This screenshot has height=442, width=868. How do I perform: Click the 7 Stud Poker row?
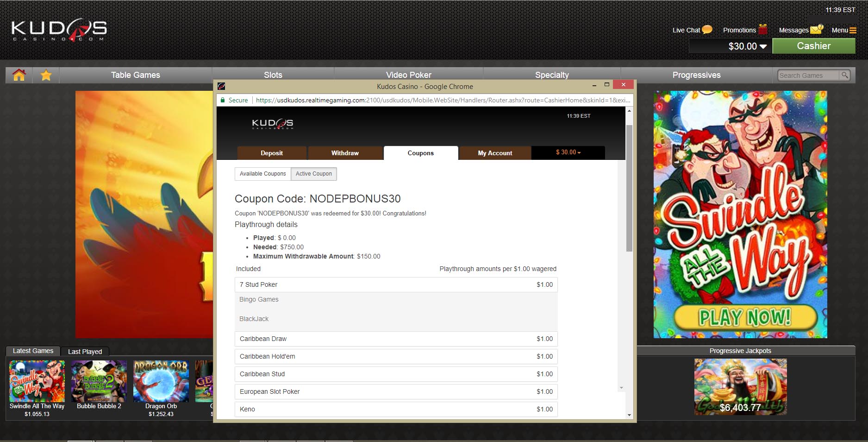pyautogui.click(x=396, y=284)
